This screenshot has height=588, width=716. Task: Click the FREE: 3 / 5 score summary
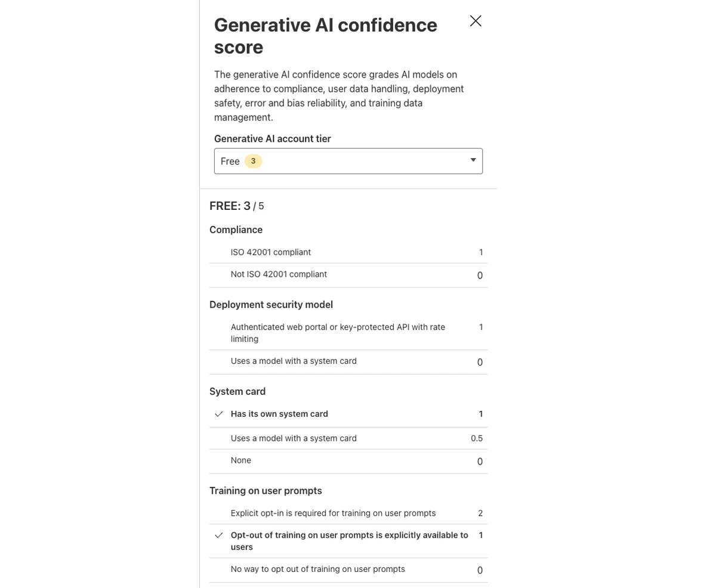237,206
